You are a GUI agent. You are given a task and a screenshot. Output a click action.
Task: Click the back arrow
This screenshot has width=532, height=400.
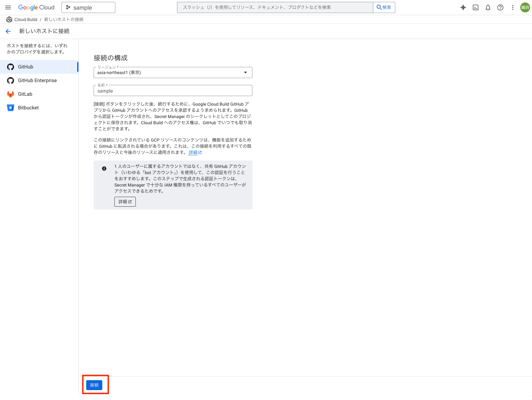pos(8,31)
